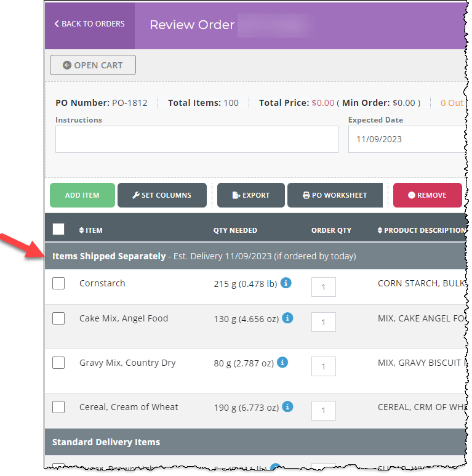Edit order quantity for Cake Mix, Angel Food
Screen dimensions: 472x476
point(323,322)
